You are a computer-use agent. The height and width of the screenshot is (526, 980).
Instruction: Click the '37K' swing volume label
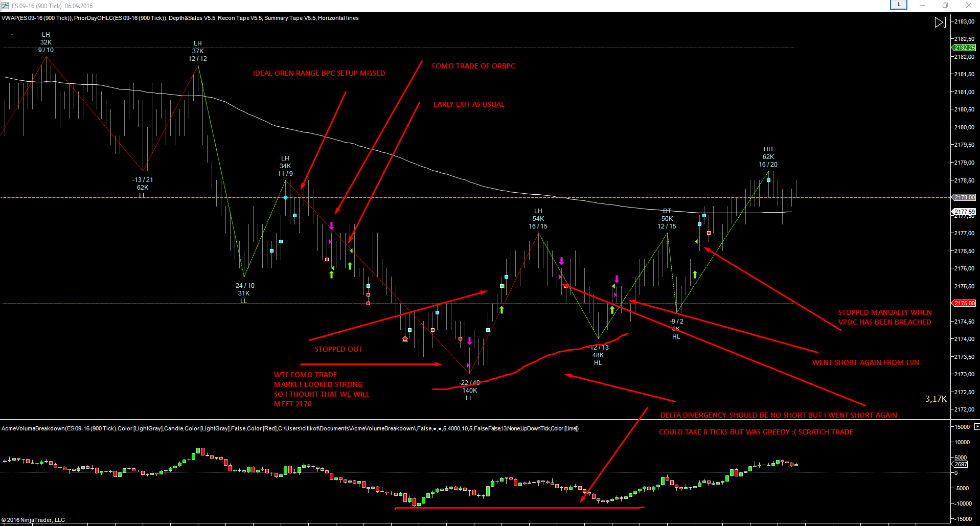[x=198, y=51]
